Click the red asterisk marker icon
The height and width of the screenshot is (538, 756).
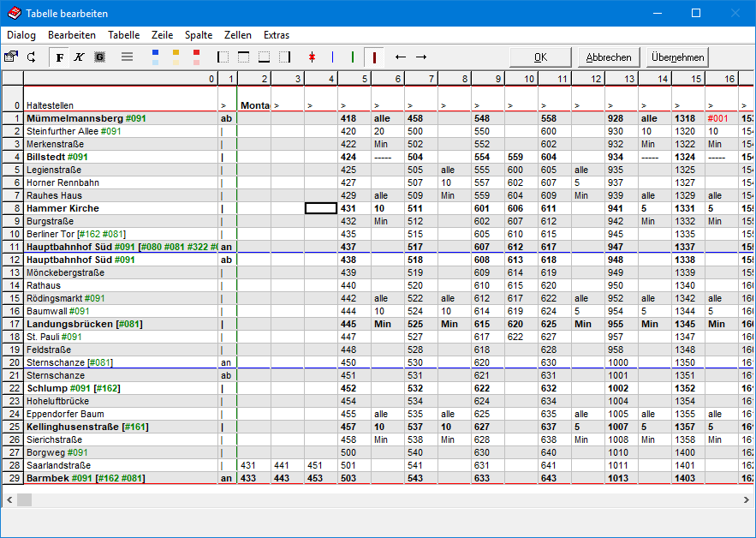point(313,57)
